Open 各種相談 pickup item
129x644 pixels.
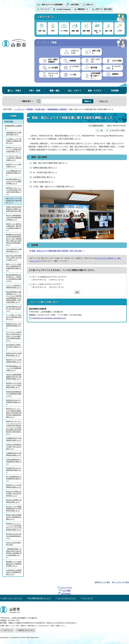point(70,61)
